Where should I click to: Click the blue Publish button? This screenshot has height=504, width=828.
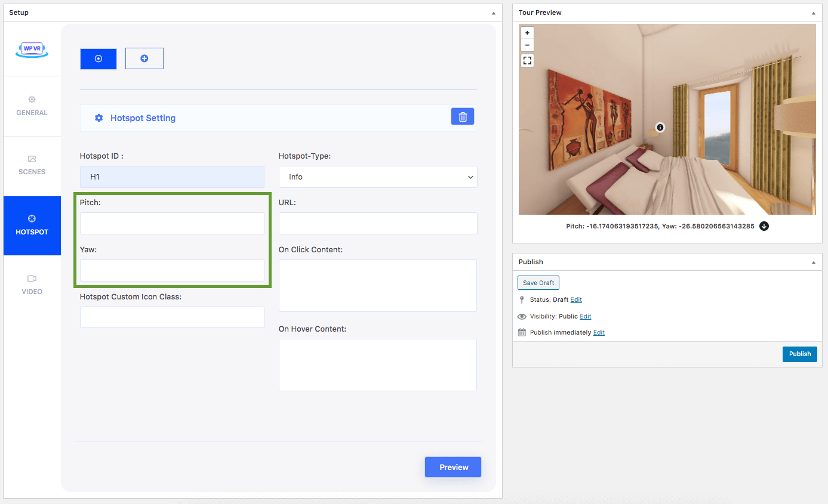(799, 354)
